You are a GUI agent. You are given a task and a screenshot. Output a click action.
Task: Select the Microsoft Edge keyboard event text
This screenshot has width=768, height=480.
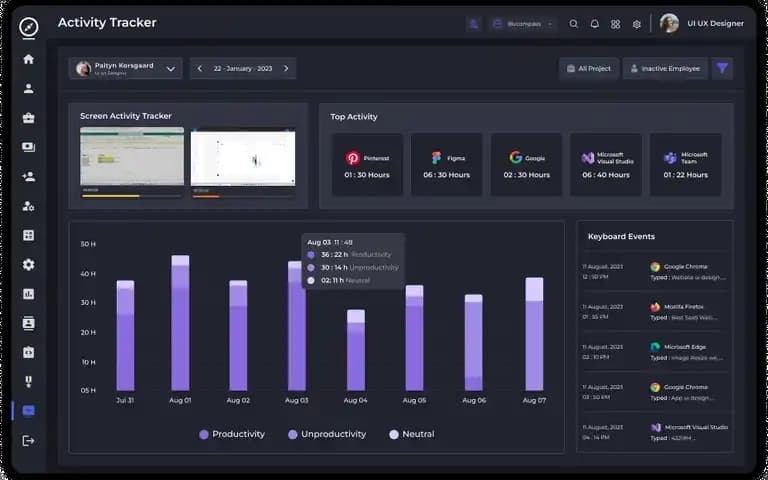(x=685, y=347)
